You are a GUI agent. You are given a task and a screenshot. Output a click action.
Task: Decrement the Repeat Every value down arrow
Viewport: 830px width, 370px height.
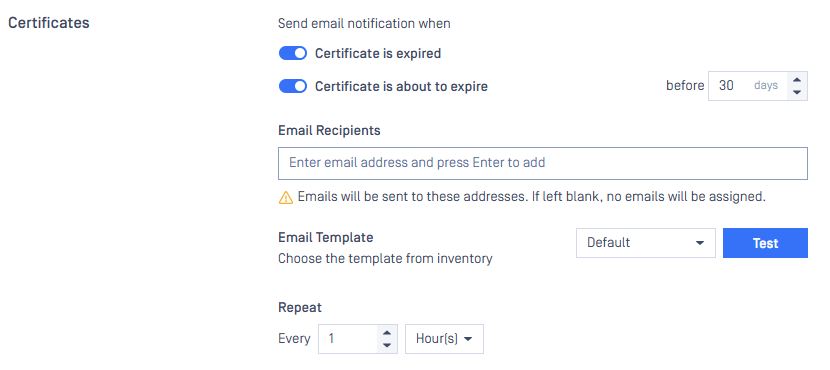(x=387, y=346)
